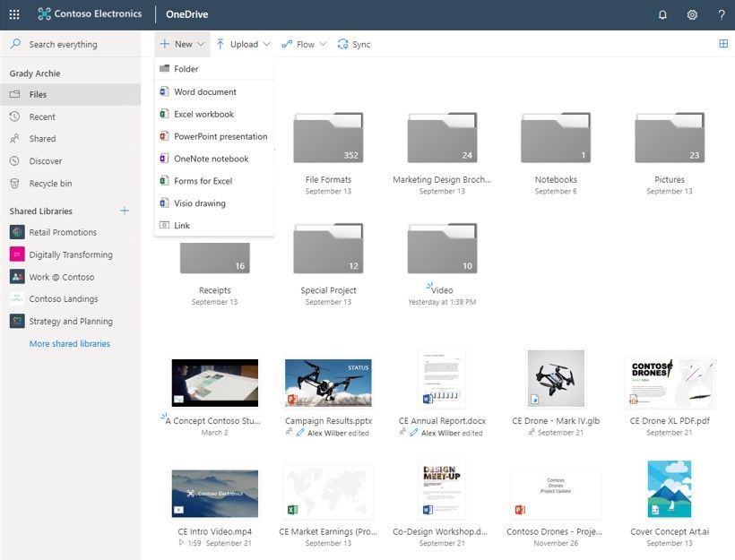
Task: Click the 'Shared Libraries' heading
Action: pyautogui.click(x=40, y=211)
